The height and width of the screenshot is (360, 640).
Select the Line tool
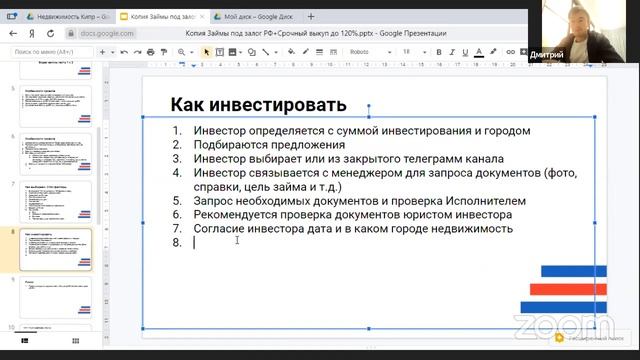(266, 52)
